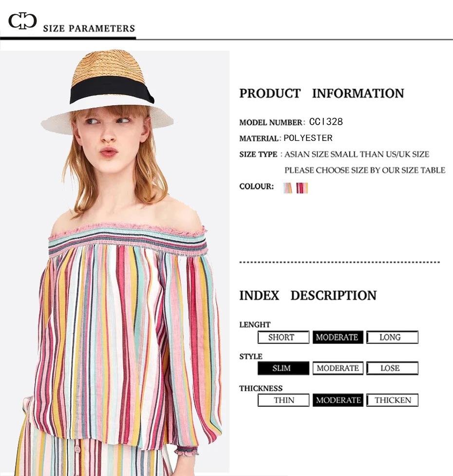The height and width of the screenshot is (476, 453).
Task: Choose SLIM under Style
Action: pyautogui.click(x=283, y=368)
